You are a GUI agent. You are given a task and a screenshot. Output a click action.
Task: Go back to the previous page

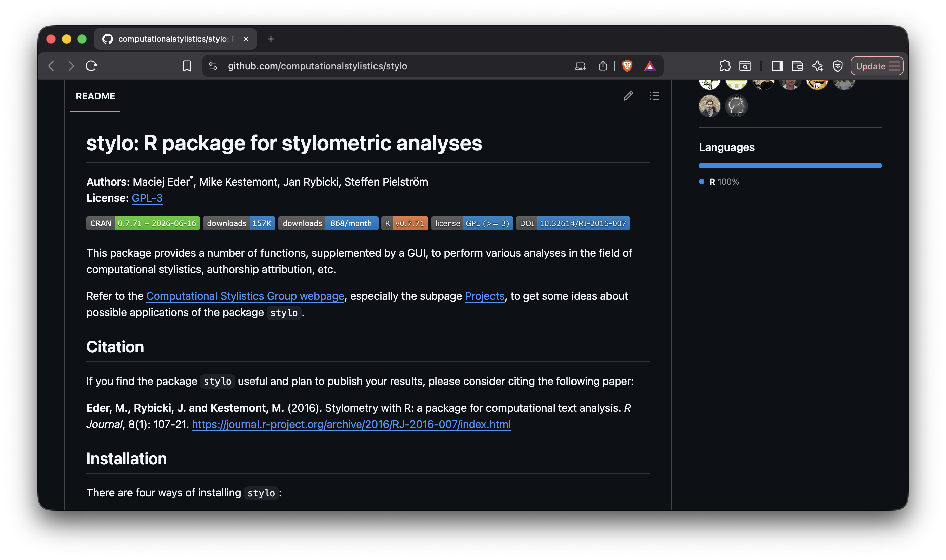52,66
